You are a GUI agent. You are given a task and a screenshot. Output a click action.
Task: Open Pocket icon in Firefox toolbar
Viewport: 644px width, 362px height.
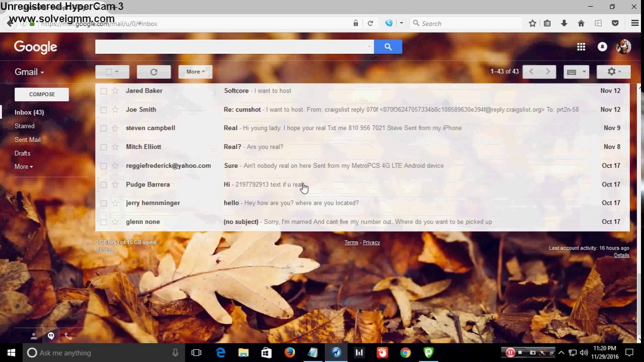click(x=615, y=23)
